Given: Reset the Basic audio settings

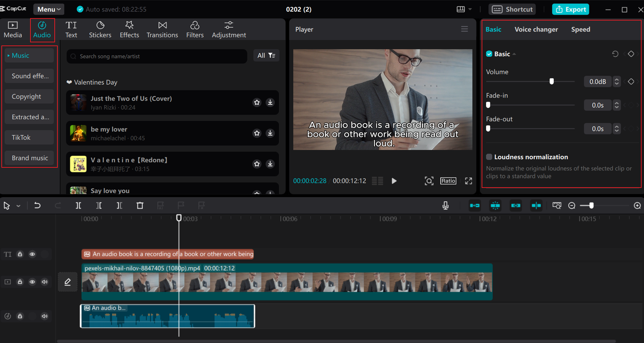Looking at the screenshot, I should [615, 54].
